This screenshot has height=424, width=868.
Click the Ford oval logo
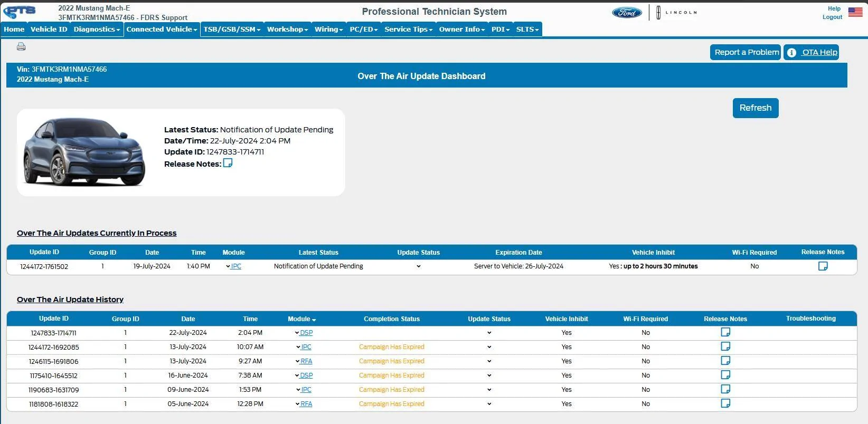coord(627,13)
